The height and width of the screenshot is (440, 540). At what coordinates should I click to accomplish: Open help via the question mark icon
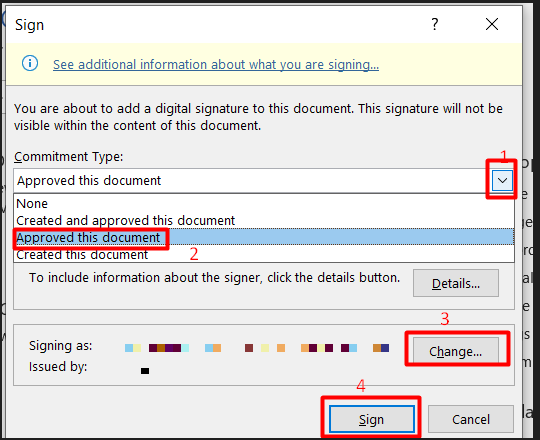[x=435, y=24]
